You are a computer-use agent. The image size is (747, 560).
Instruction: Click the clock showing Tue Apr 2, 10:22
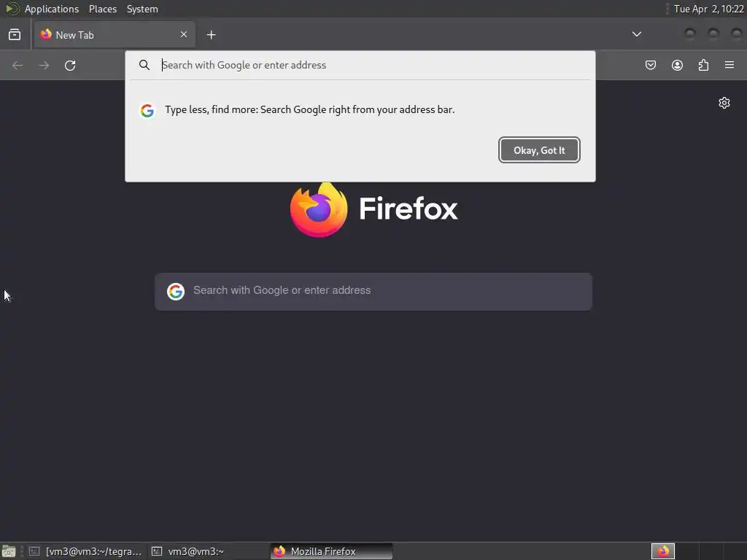708,9
